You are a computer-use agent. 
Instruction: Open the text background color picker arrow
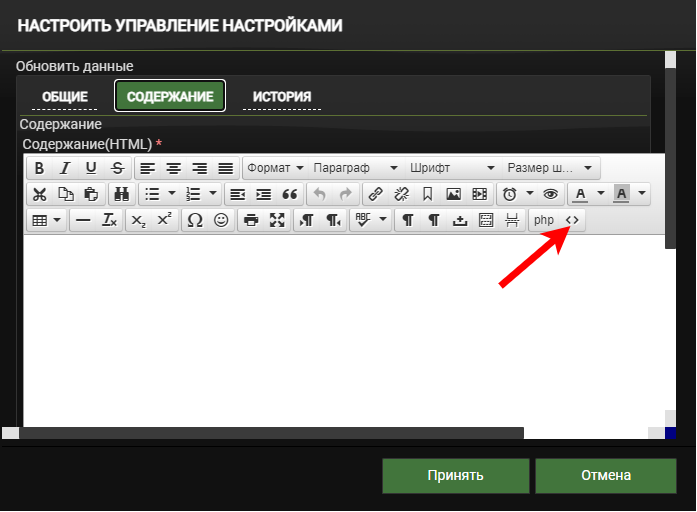tap(641, 194)
